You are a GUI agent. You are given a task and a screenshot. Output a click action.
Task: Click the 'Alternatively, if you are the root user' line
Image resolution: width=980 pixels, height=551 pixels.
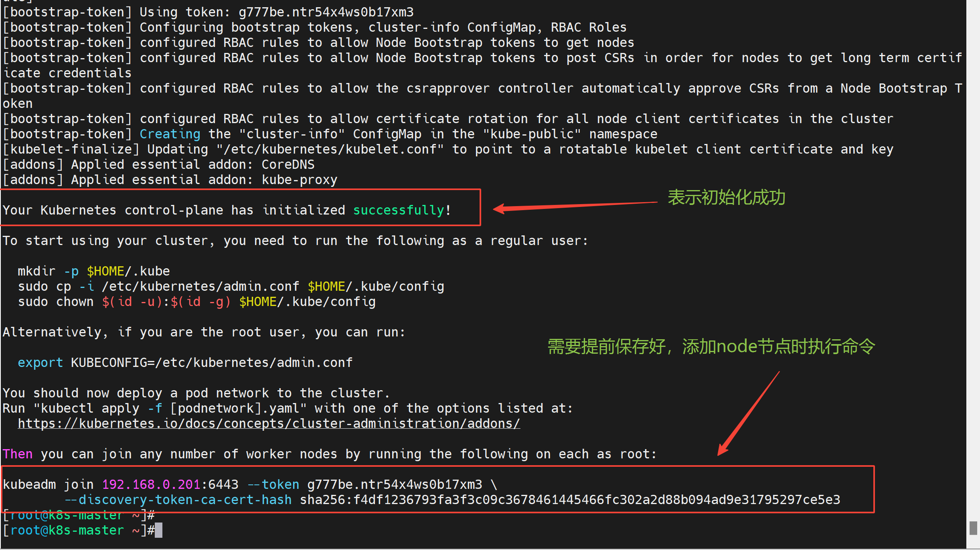[204, 332]
